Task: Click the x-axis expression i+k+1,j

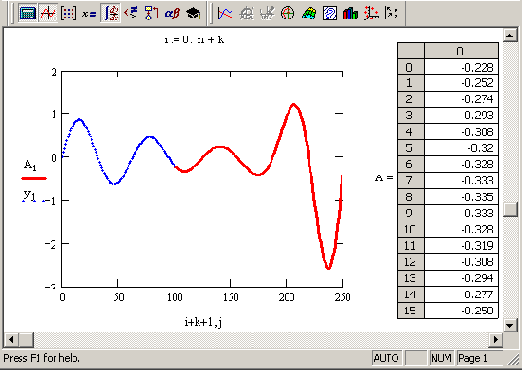Action: coord(203,322)
